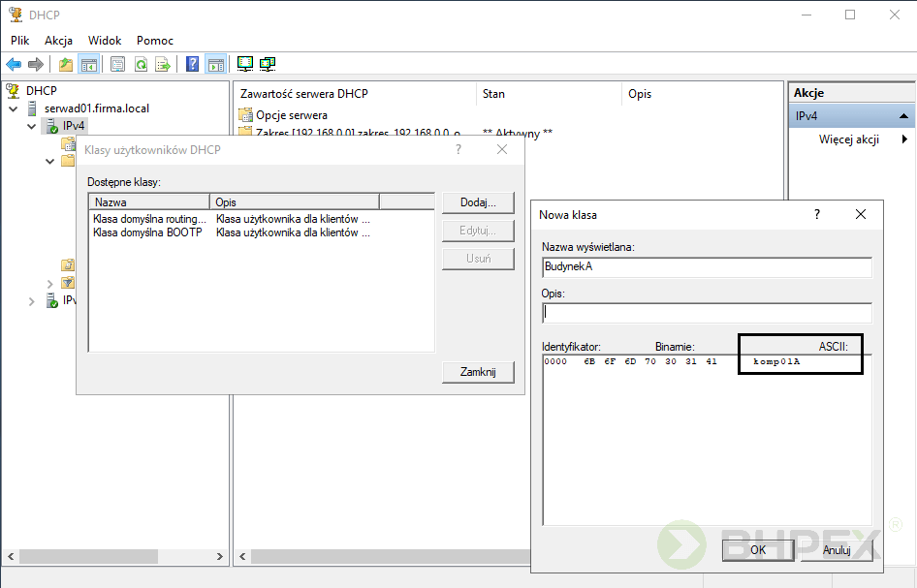
Task: Click the Refresh toolbar icon
Action: pyautogui.click(x=141, y=65)
